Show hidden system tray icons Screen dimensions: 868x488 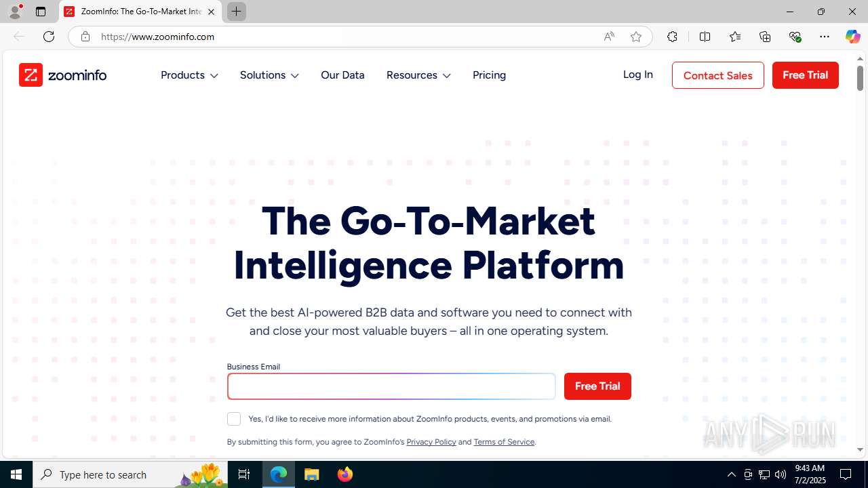pyautogui.click(x=731, y=474)
